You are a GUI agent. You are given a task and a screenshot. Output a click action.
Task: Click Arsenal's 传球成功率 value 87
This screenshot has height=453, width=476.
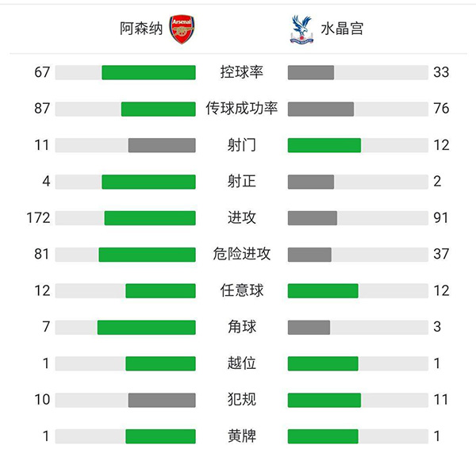(x=42, y=109)
